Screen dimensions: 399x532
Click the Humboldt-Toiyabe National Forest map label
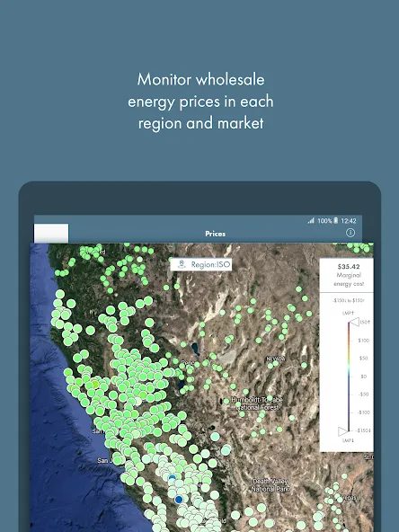pyautogui.click(x=257, y=403)
